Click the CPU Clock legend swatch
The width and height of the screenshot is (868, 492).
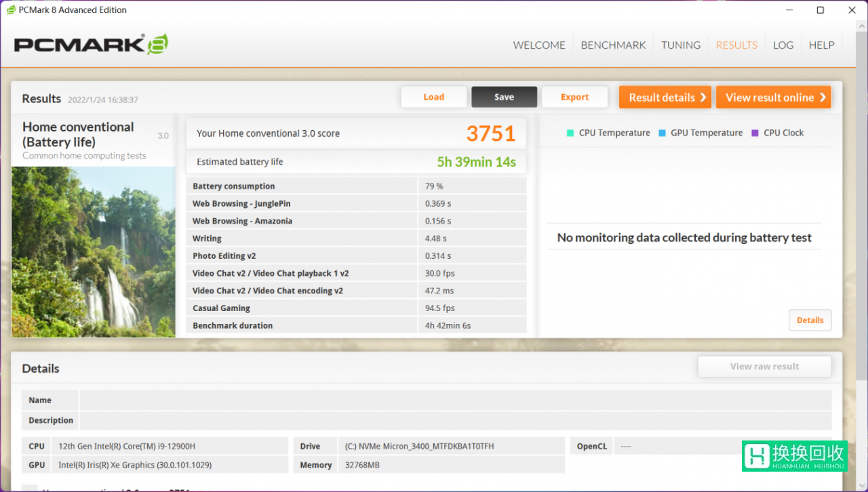tap(755, 133)
